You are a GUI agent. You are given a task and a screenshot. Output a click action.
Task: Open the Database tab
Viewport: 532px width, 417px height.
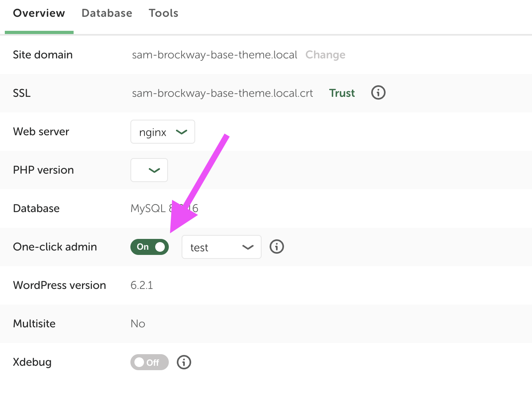pyautogui.click(x=107, y=13)
